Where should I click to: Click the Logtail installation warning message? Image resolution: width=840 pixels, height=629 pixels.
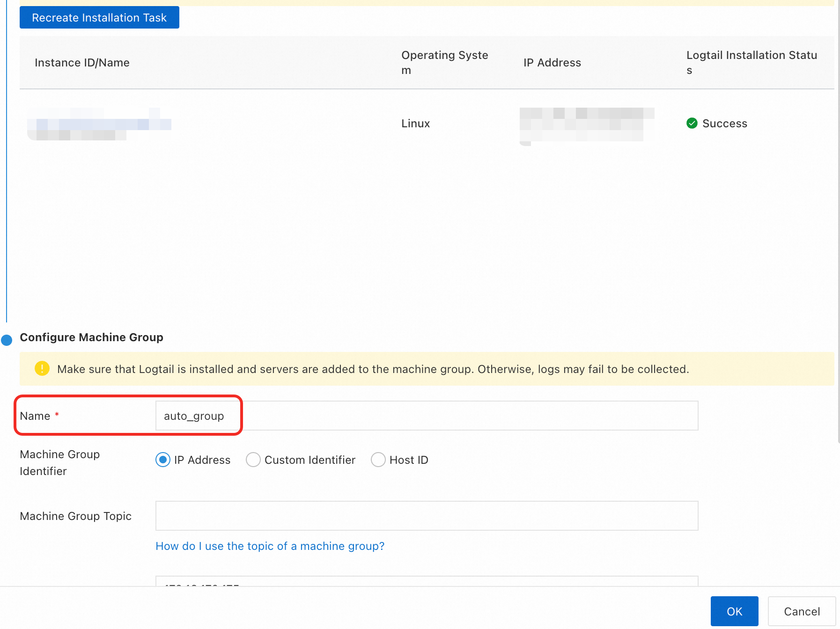(x=373, y=369)
